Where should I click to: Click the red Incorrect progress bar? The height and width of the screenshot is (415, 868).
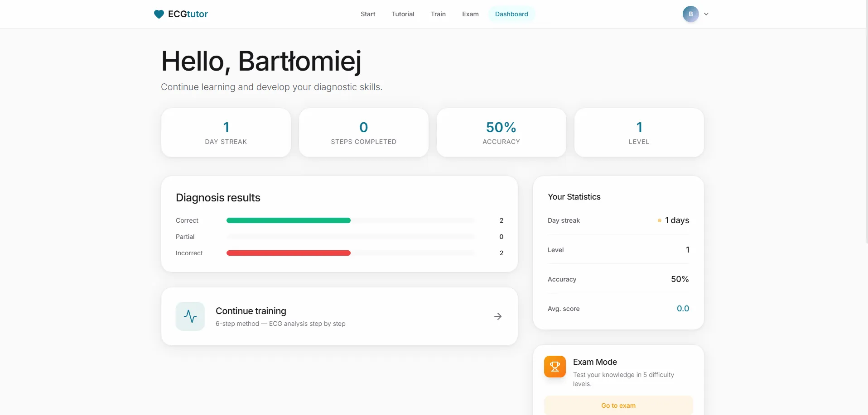[288, 253]
